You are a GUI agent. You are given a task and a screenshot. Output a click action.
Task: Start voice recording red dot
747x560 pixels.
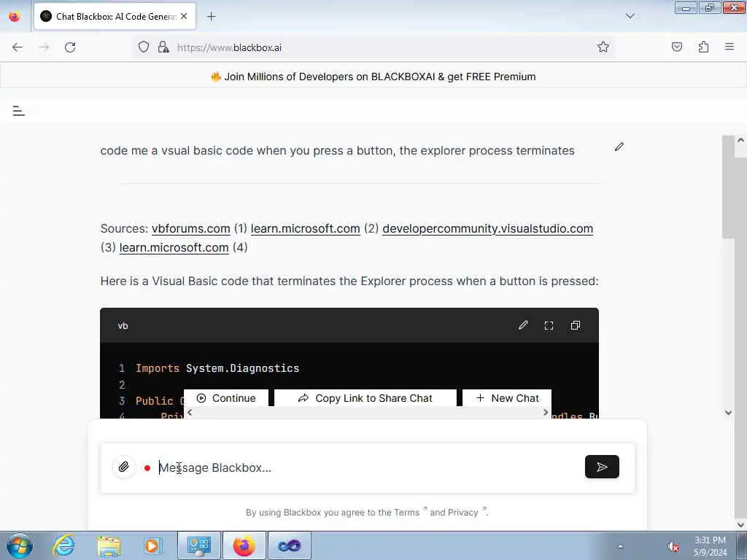coord(147,468)
